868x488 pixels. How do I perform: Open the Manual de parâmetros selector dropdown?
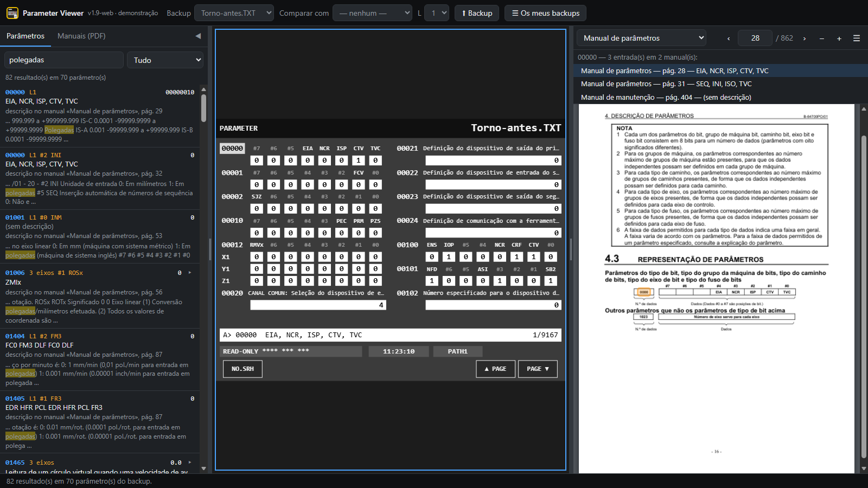point(641,38)
